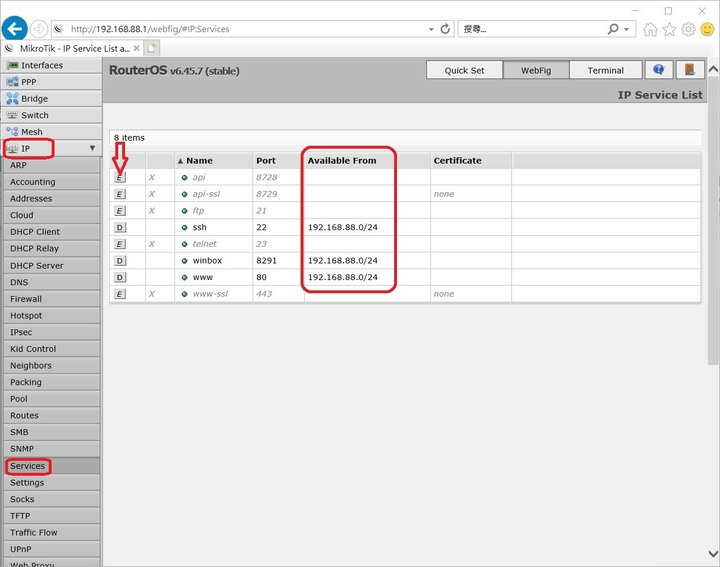Click the Quick Set button
Image resolution: width=720 pixels, height=567 pixels.
(x=464, y=70)
